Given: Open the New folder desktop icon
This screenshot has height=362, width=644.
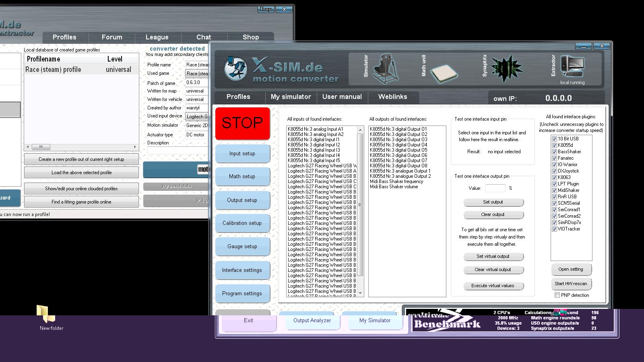Looking at the screenshot, I should (46, 314).
